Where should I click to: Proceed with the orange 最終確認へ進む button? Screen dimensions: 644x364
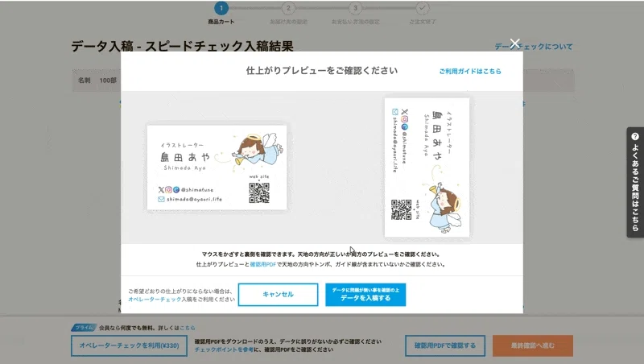pos(533,346)
